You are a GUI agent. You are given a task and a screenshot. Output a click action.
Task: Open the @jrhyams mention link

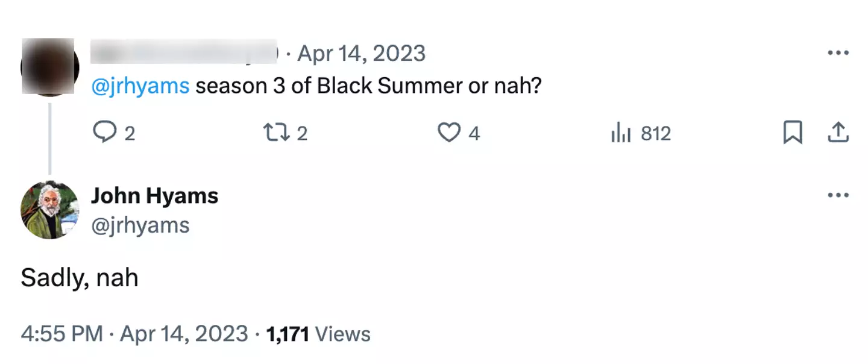(142, 86)
